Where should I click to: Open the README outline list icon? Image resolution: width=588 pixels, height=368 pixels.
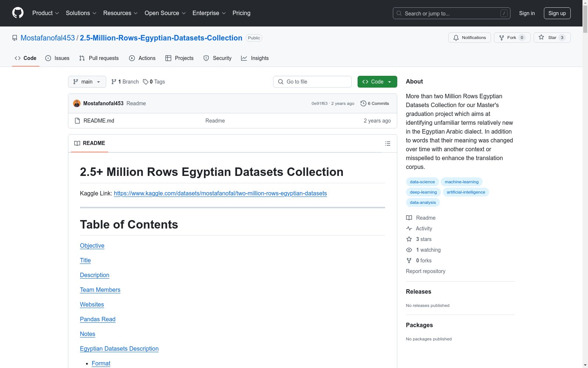pos(388,144)
